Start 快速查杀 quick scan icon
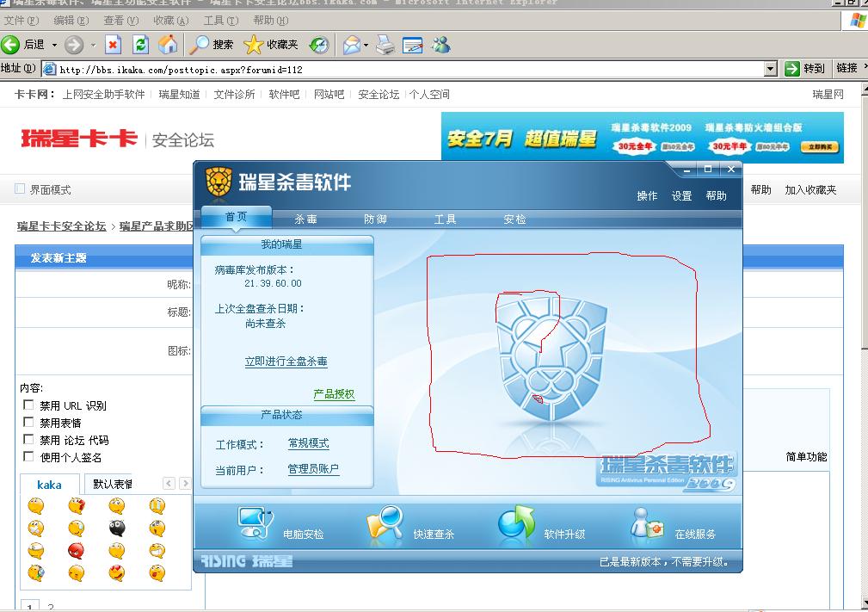Image resolution: width=868 pixels, height=612 pixels. 385,523
